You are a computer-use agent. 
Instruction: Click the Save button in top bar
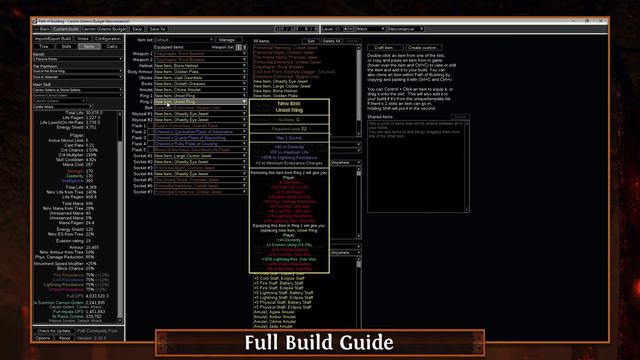tap(137, 29)
